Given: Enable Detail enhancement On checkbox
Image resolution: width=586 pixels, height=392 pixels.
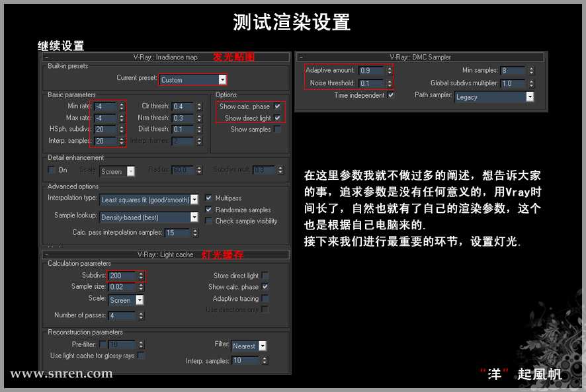Looking at the screenshot, I should pos(52,170).
